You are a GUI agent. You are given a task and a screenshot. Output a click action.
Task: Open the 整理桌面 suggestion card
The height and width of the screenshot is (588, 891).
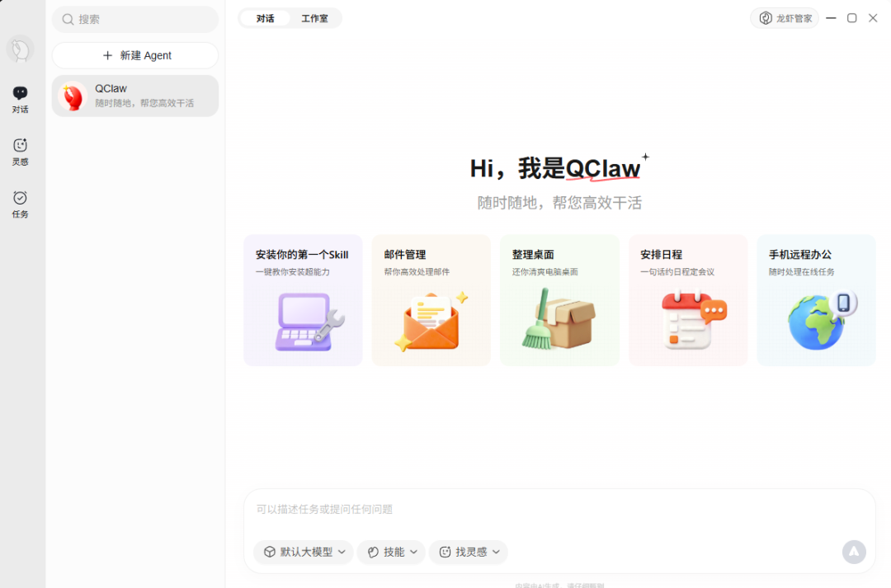point(559,299)
